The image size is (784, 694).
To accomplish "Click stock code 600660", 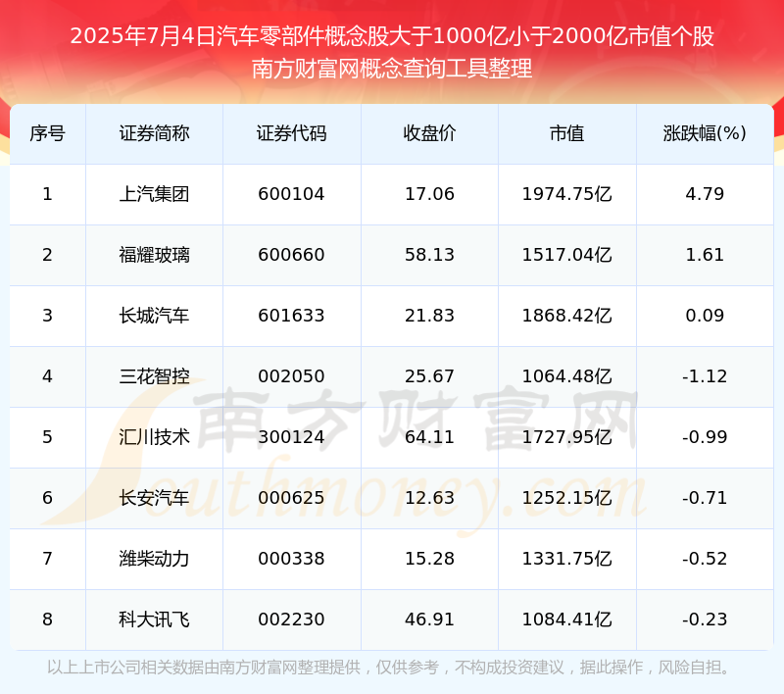I will [x=291, y=255].
